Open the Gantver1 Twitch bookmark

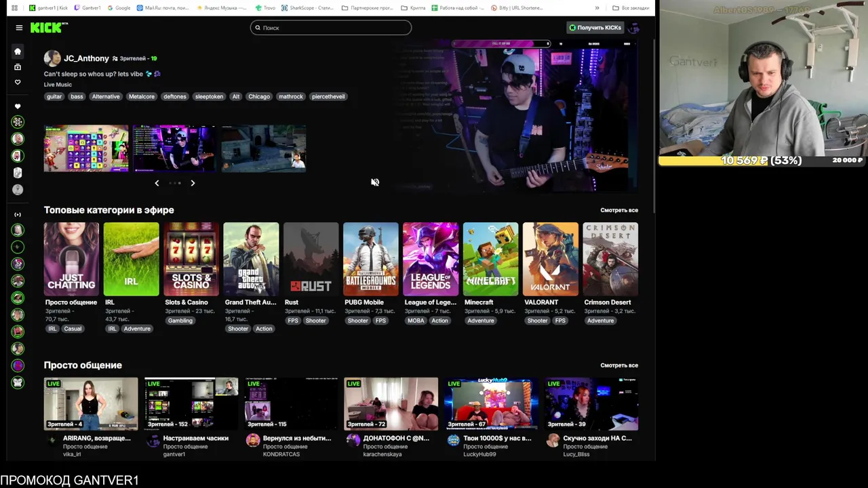pyautogui.click(x=87, y=8)
